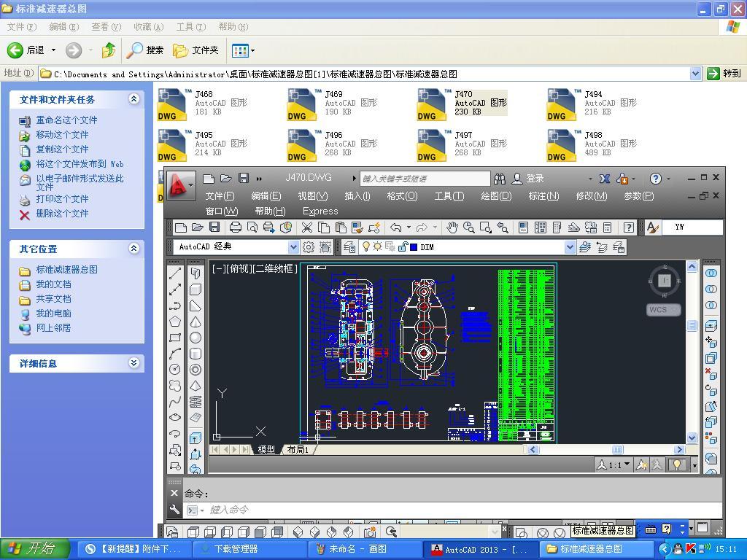Switch to the 布局1 layout tab
The height and width of the screenshot is (560, 747).
point(298,450)
